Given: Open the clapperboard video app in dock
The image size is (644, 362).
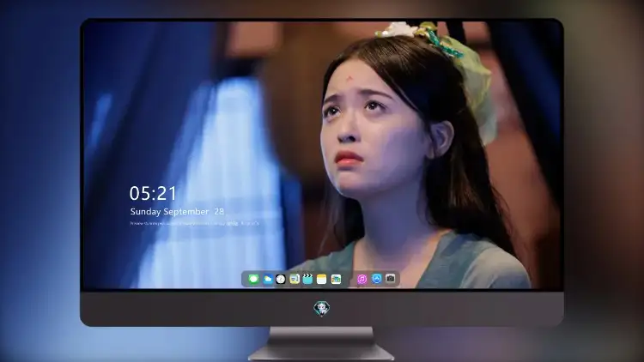Looking at the screenshot, I should click(x=307, y=280).
